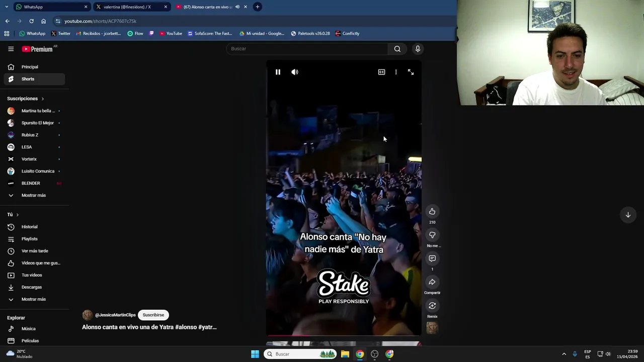
Task: Open SofaScore bookmark
Action: [210, 33]
